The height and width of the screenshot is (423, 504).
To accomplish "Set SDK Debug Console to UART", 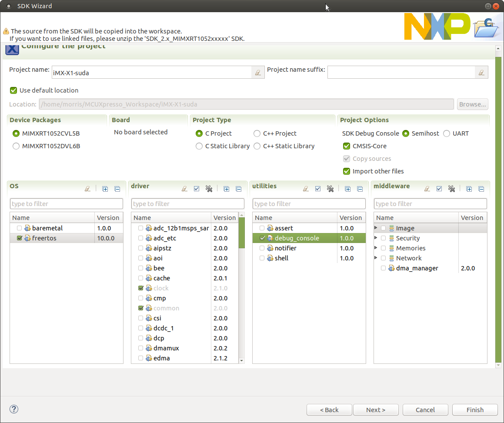I will pyautogui.click(x=447, y=133).
